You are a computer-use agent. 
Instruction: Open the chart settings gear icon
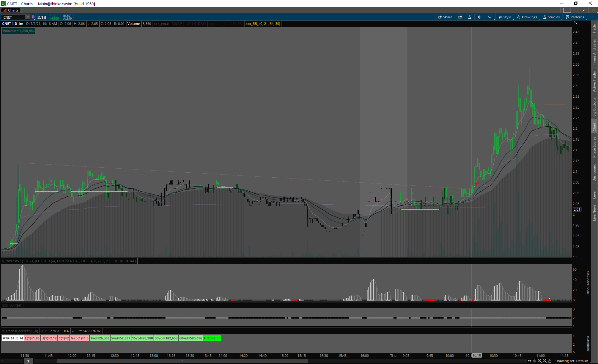click(479, 17)
